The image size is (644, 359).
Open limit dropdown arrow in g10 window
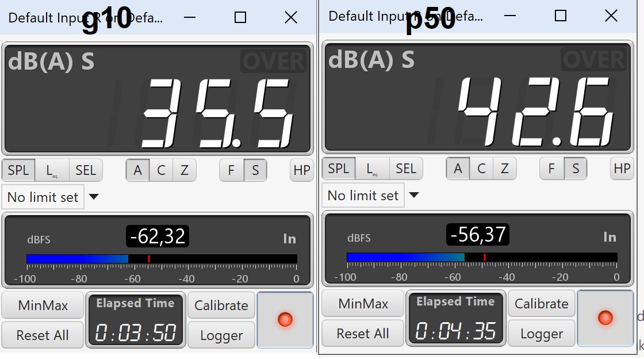94,197
